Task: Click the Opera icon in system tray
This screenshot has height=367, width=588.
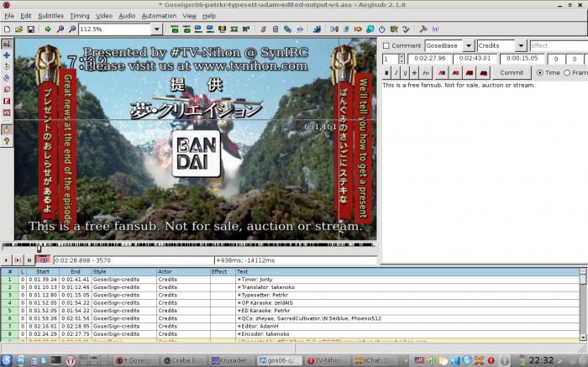Action: (x=491, y=360)
